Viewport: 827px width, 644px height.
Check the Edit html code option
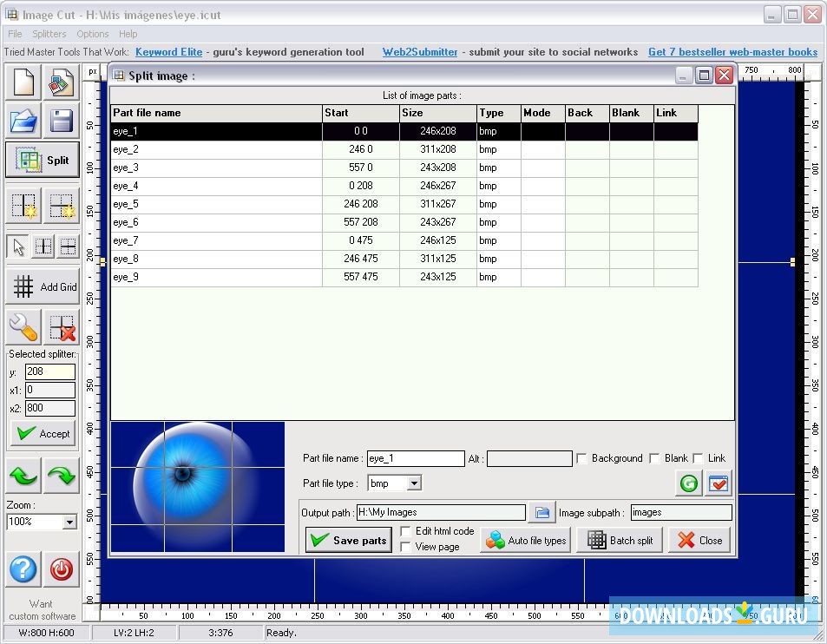point(406,531)
